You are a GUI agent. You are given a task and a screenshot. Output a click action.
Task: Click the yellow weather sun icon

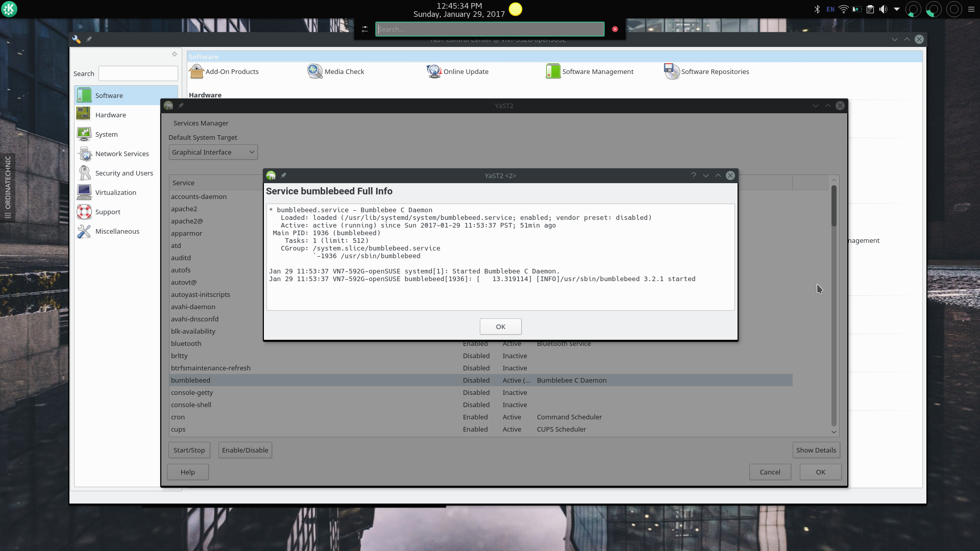516,9
